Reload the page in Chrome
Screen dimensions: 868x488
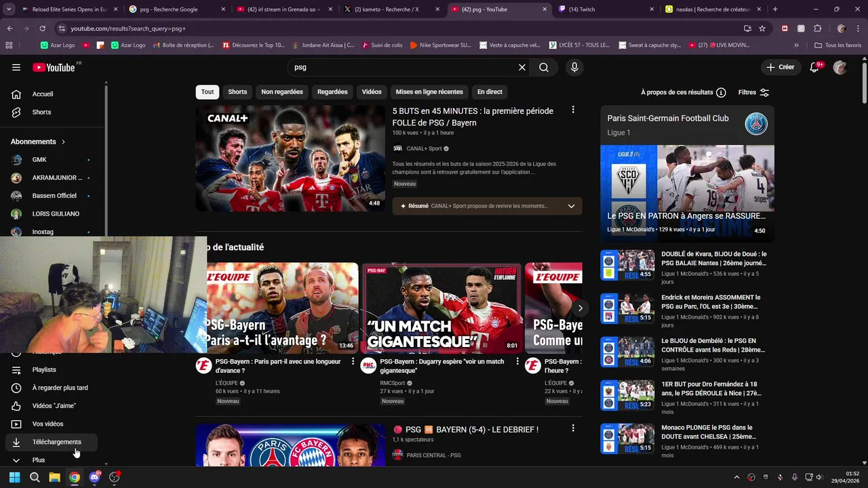point(43,28)
